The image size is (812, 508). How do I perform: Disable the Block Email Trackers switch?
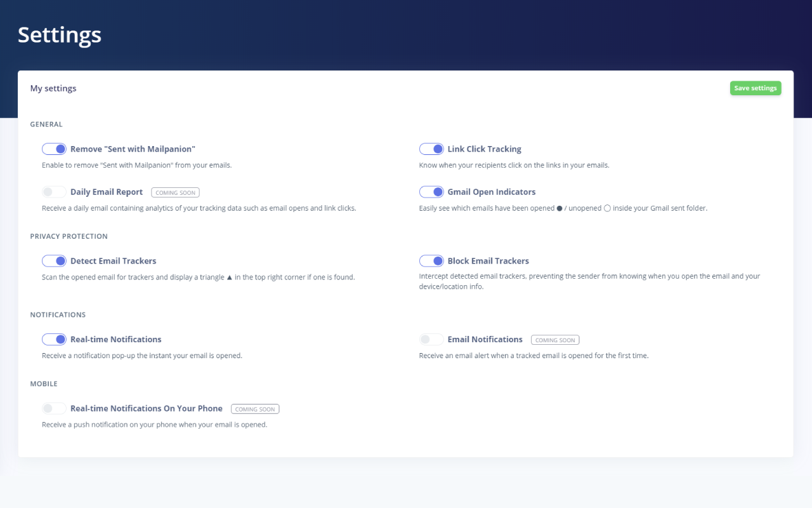pyautogui.click(x=431, y=261)
